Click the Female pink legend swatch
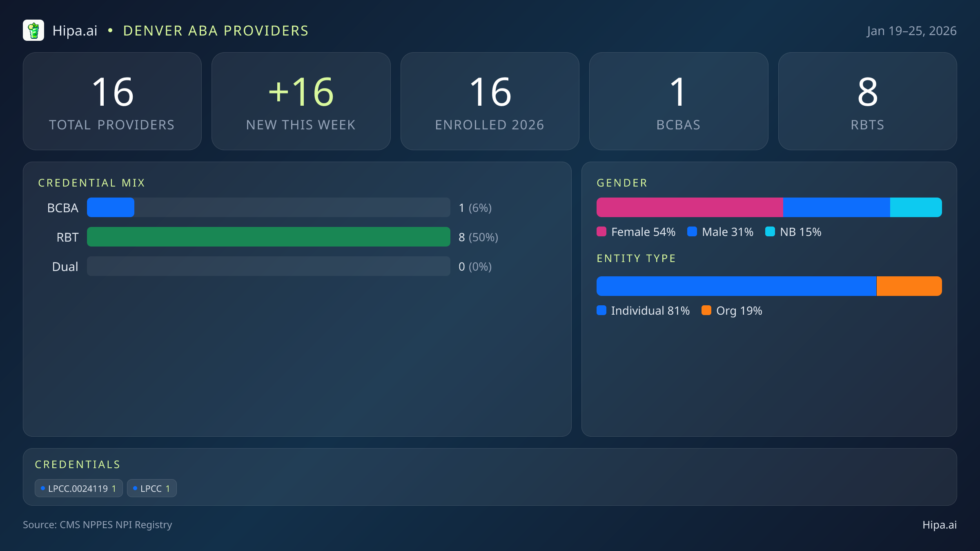Viewport: 980px width, 551px height. click(601, 232)
